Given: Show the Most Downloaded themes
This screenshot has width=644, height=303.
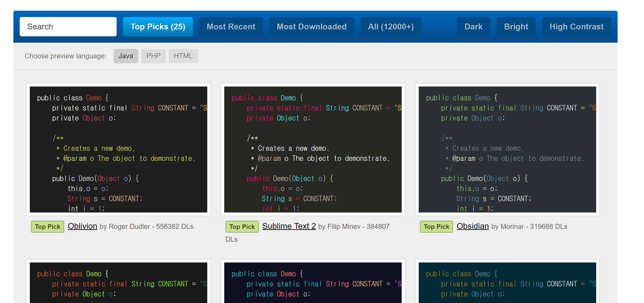Looking at the screenshot, I should (311, 26).
